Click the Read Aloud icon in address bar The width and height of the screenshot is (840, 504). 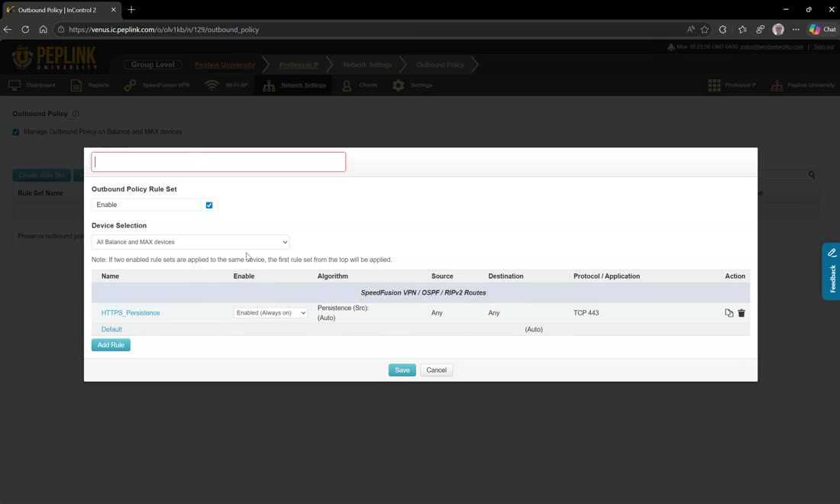click(x=690, y=30)
